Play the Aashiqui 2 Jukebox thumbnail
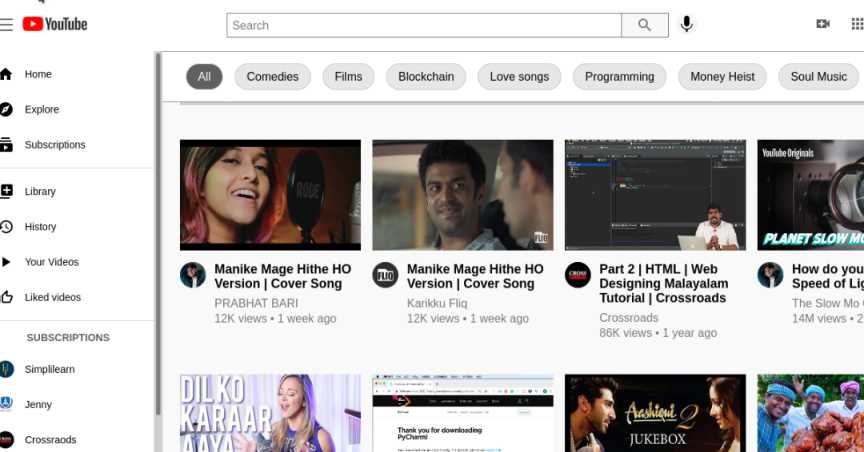The width and height of the screenshot is (864, 452). [655, 413]
